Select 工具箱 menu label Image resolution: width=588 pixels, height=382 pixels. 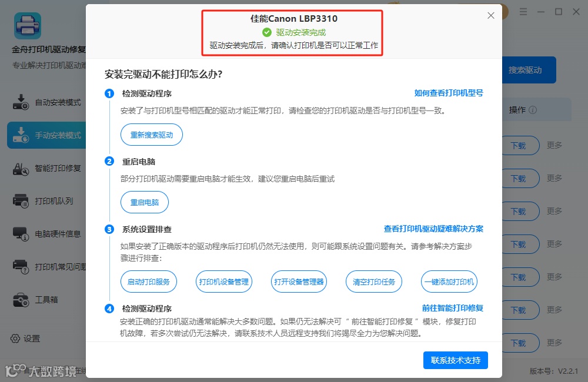(x=46, y=300)
